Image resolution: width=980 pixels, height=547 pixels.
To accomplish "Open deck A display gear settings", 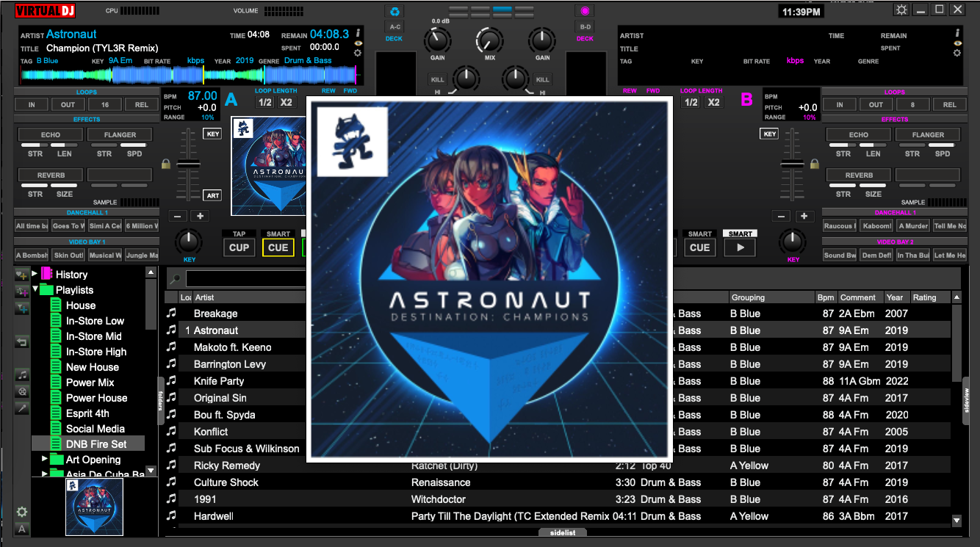I will 358,53.
